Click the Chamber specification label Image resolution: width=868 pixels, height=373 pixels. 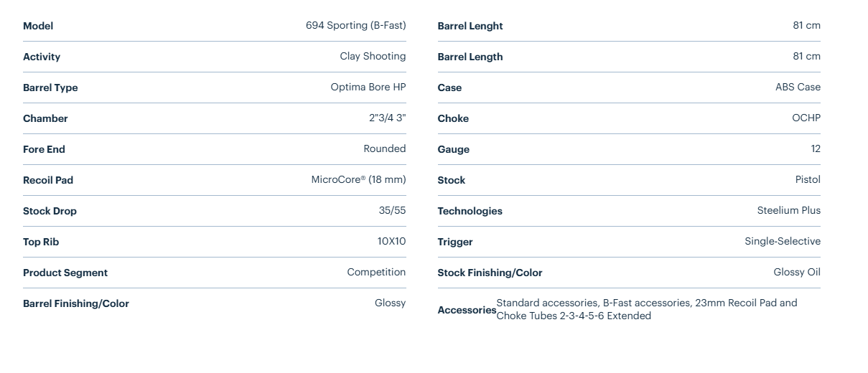click(45, 118)
